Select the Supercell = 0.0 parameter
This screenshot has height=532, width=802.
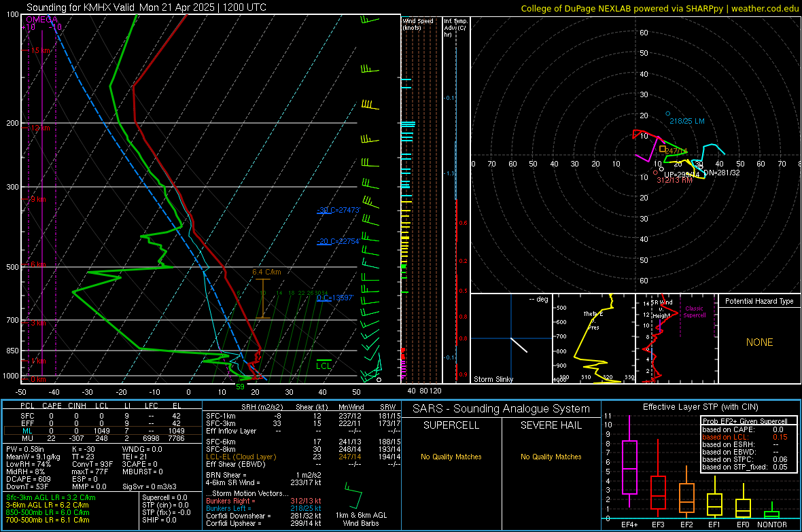click(164, 498)
